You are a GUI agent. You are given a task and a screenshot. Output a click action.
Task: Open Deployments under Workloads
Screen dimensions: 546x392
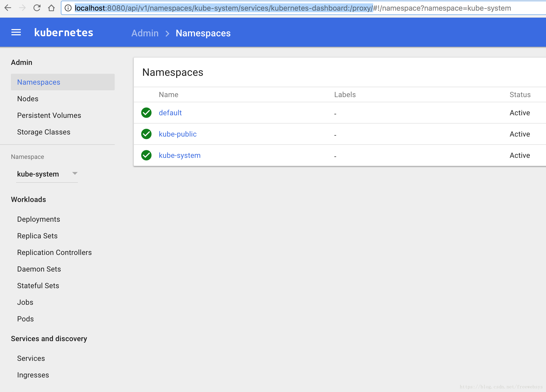pyautogui.click(x=38, y=219)
